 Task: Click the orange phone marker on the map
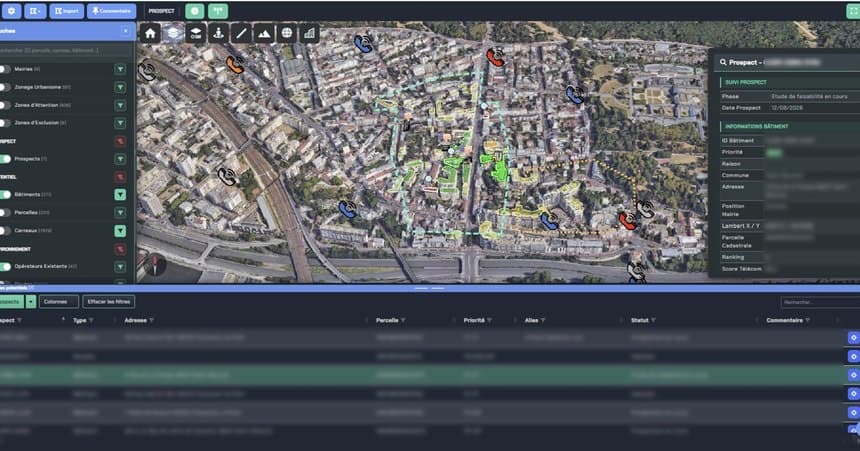click(235, 65)
